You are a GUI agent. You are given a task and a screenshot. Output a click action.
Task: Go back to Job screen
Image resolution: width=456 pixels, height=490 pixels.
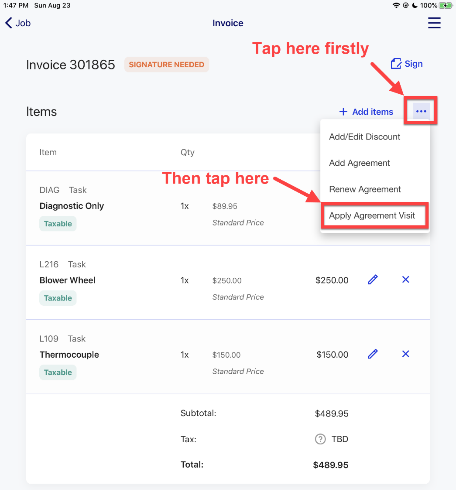18,23
